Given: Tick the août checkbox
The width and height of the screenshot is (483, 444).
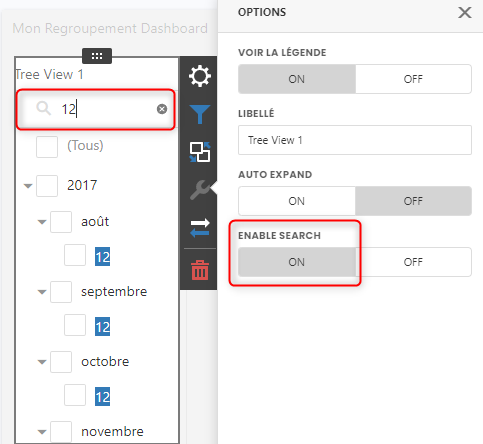Looking at the screenshot, I should click(61, 222).
